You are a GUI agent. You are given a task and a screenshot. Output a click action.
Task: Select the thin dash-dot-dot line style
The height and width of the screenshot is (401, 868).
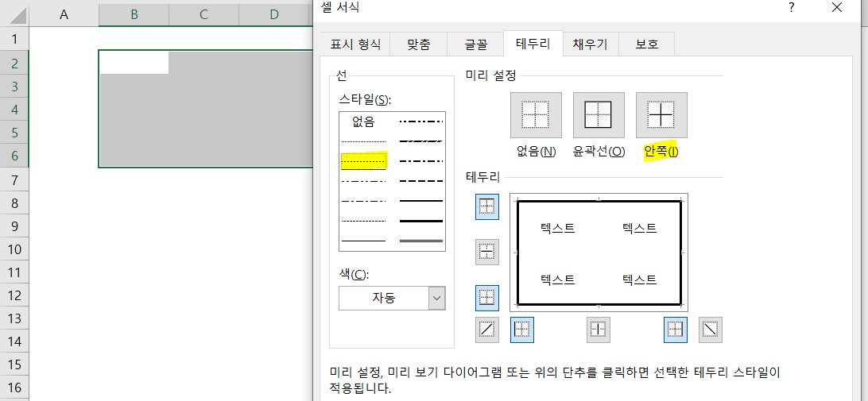(363, 181)
